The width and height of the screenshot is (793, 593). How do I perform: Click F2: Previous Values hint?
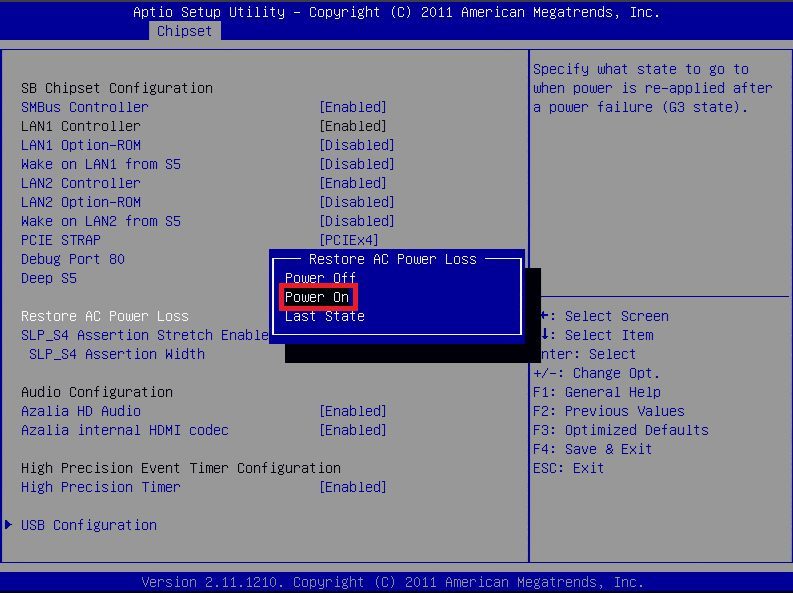(x=609, y=412)
